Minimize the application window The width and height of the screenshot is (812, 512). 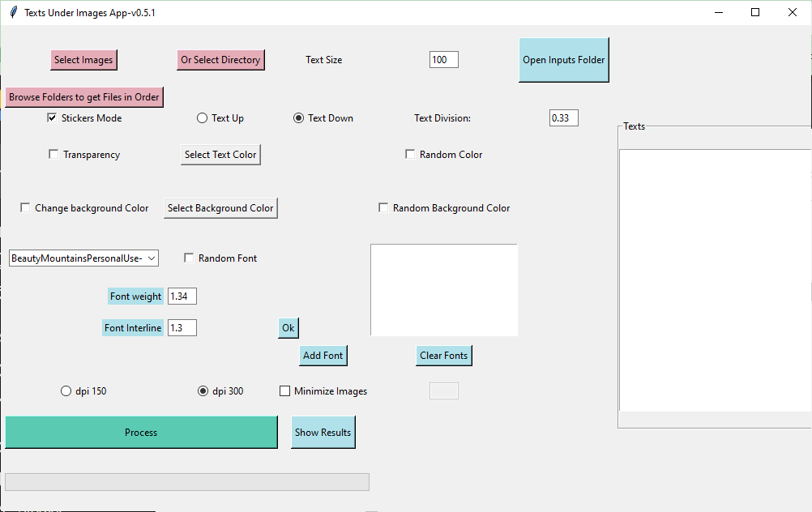coord(719,12)
